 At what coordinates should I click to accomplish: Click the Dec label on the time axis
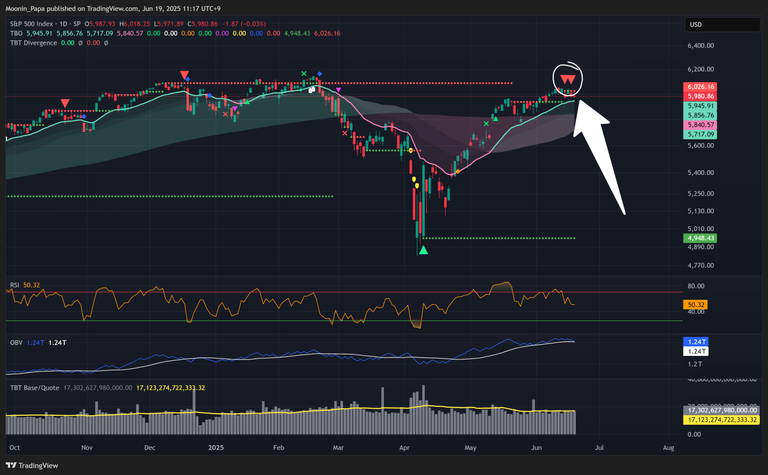(149, 448)
